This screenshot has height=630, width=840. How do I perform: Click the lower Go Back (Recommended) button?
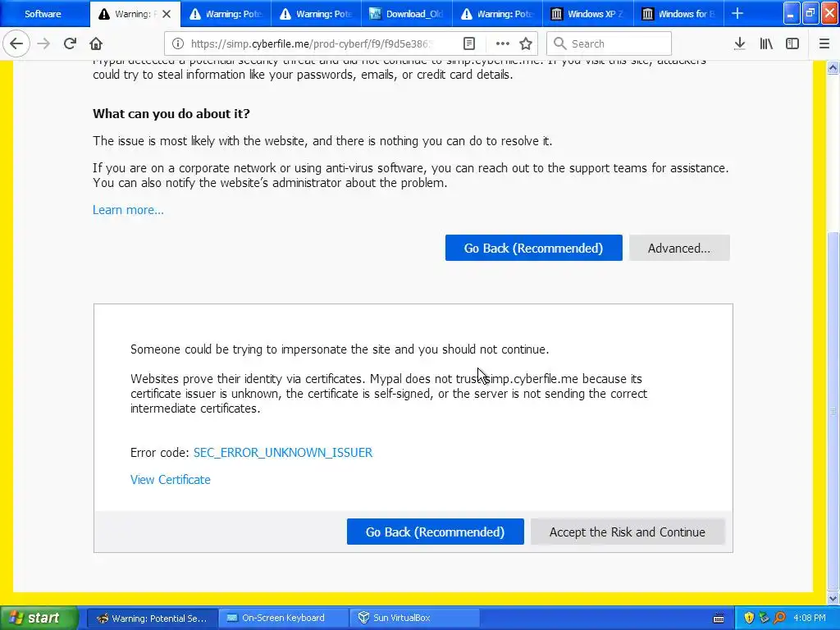coord(435,532)
